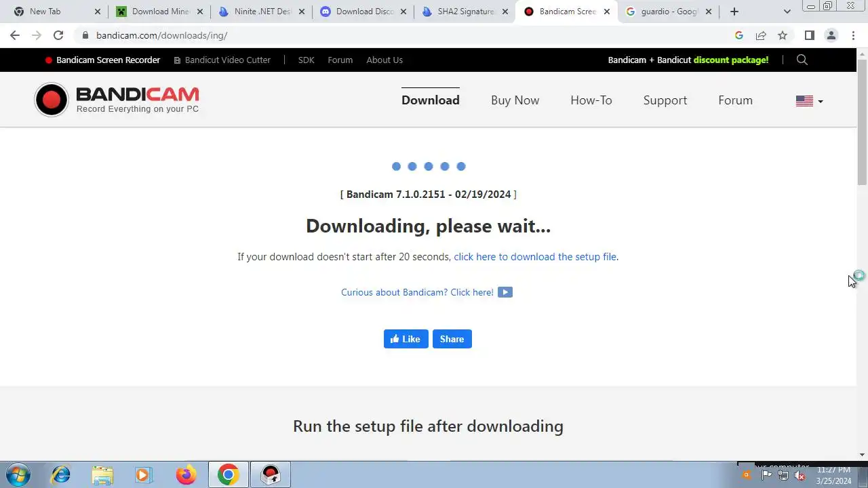The width and height of the screenshot is (868, 488).
Task: Reload the Bandicam page
Action: point(58,35)
